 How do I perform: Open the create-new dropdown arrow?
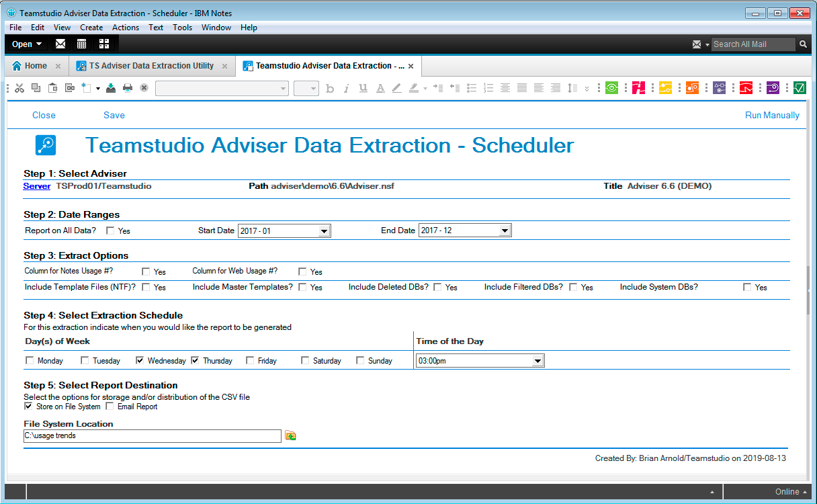[x=98, y=88]
